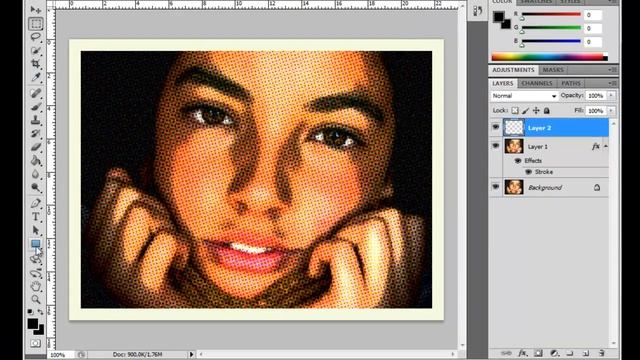640x360 pixels.
Task: Select the Path Selection tool
Action: tap(36, 230)
